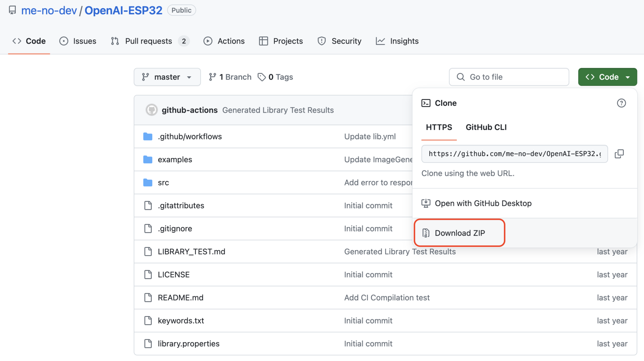View the Pull requests tab with counter 2

(x=148, y=41)
